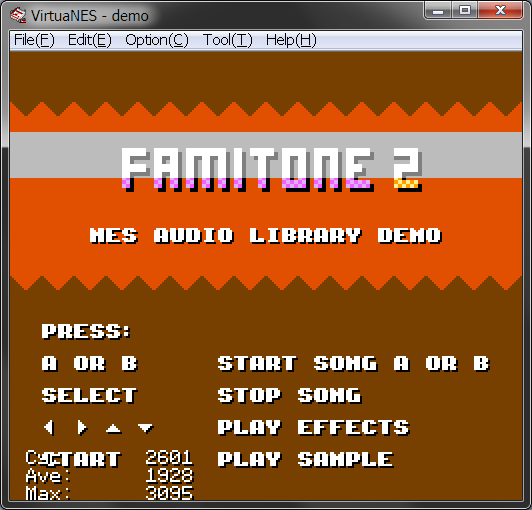
Task: Click the VirtuaNES - demo window title
Action: click(x=90, y=16)
